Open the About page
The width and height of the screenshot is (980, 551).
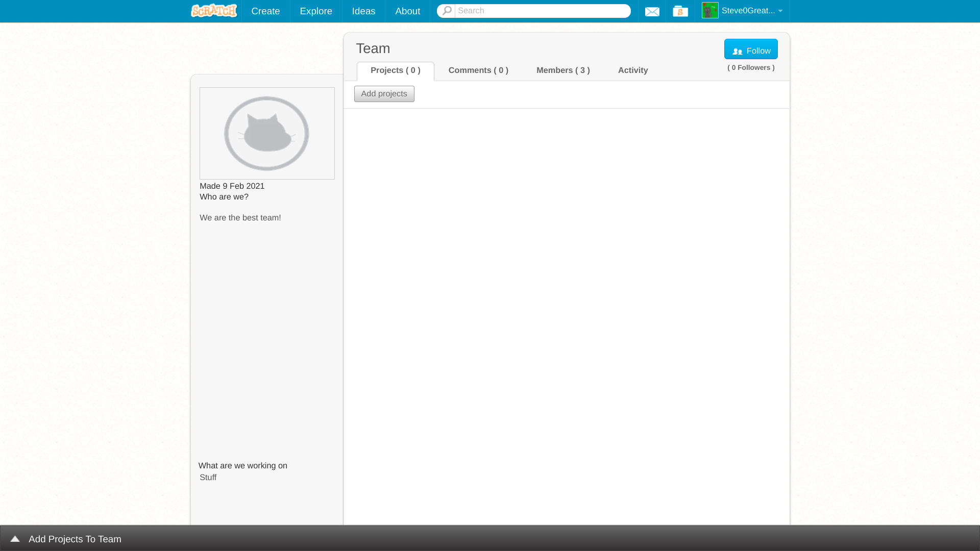pyautogui.click(x=407, y=11)
